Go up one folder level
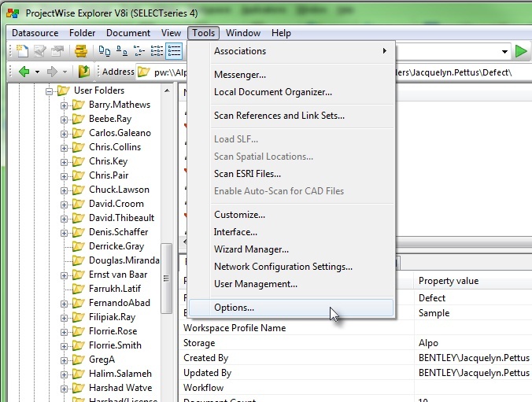532x402 pixels. pyautogui.click(x=83, y=72)
